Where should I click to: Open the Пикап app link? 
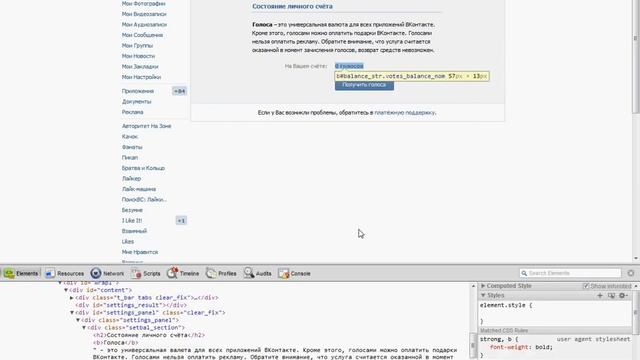(130, 158)
